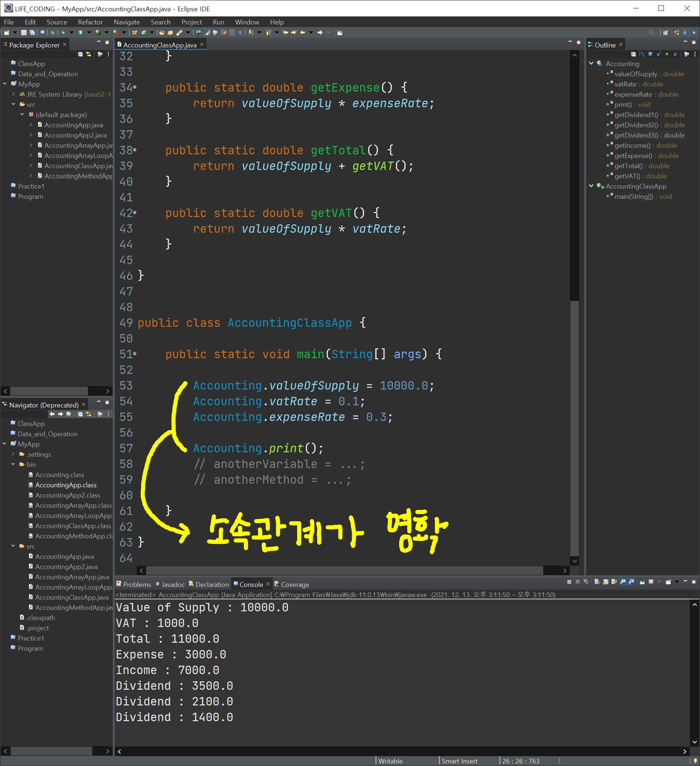Close the AccountingClassApp.java editor tab
Image resolution: width=700 pixels, height=766 pixels.
pyautogui.click(x=202, y=45)
